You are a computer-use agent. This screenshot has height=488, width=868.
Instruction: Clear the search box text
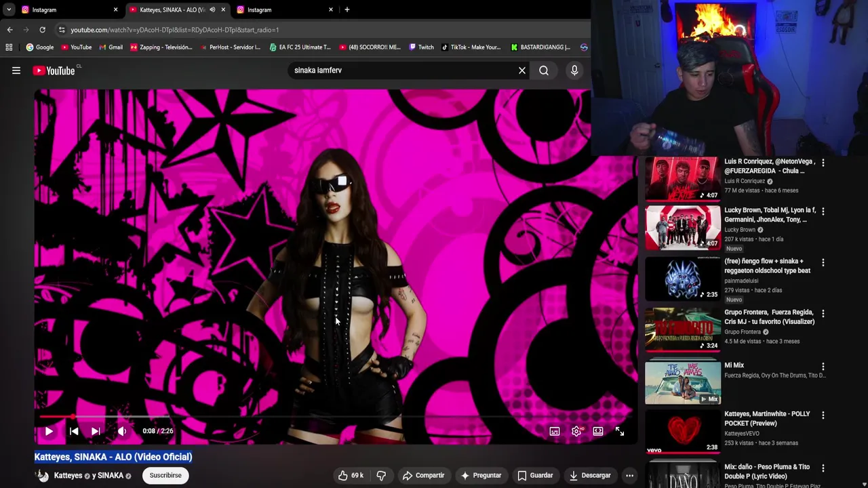tap(522, 70)
